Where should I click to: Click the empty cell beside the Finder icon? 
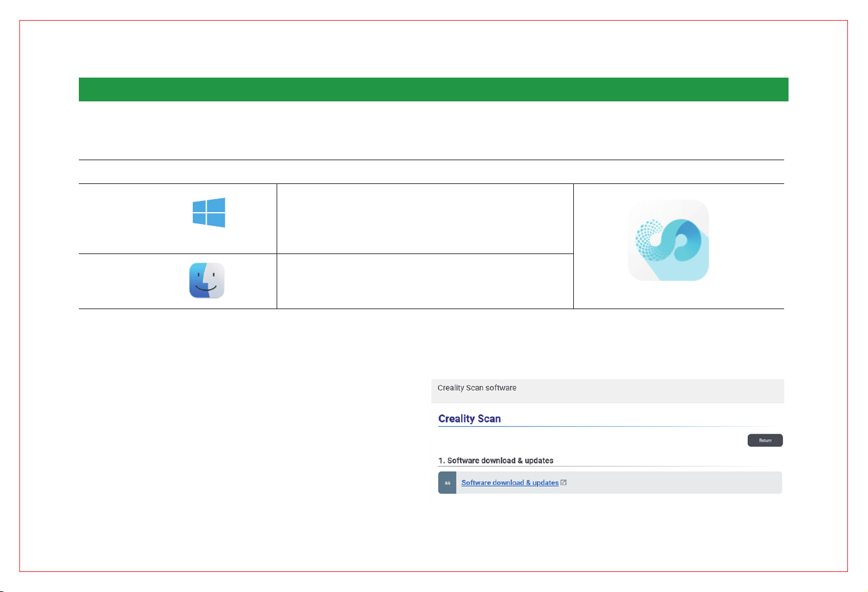tap(425, 281)
